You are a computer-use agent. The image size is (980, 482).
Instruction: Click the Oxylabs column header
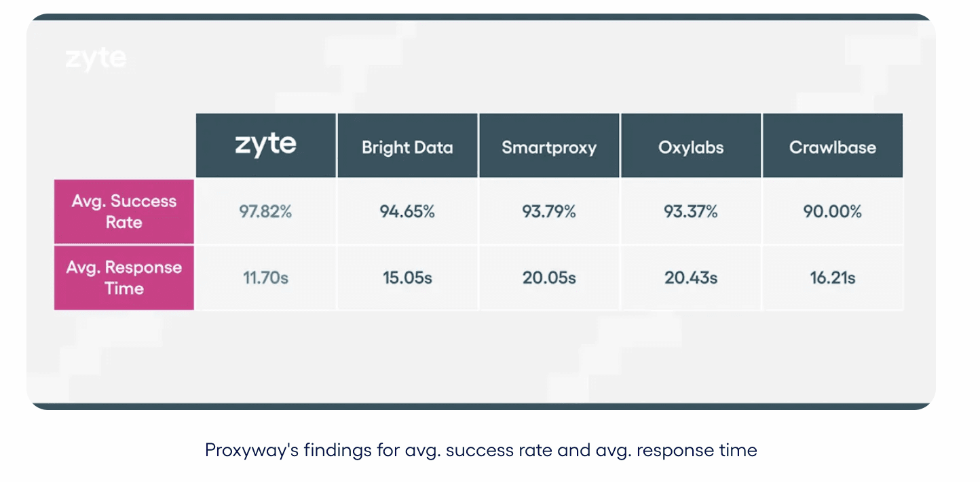(691, 147)
